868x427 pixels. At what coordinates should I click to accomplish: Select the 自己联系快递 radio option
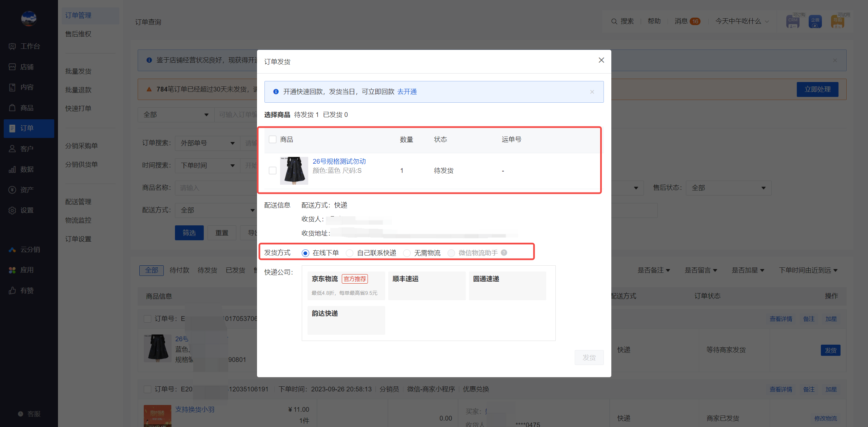[350, 253]
